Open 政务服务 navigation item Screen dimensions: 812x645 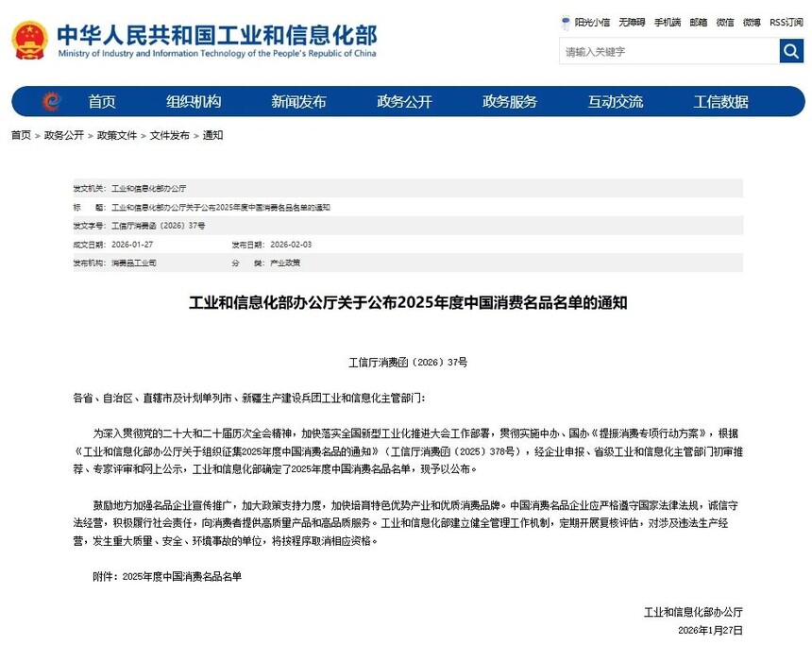click(510, 101)
